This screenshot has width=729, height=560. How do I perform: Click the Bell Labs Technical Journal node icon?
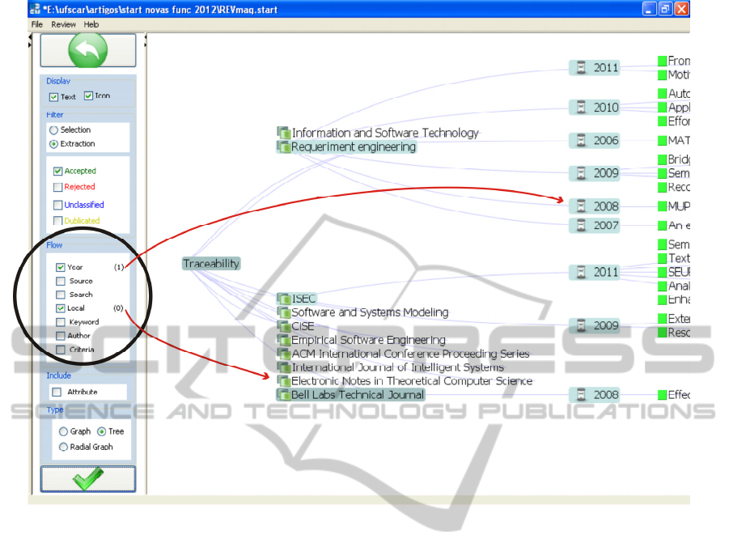(283, 395)
